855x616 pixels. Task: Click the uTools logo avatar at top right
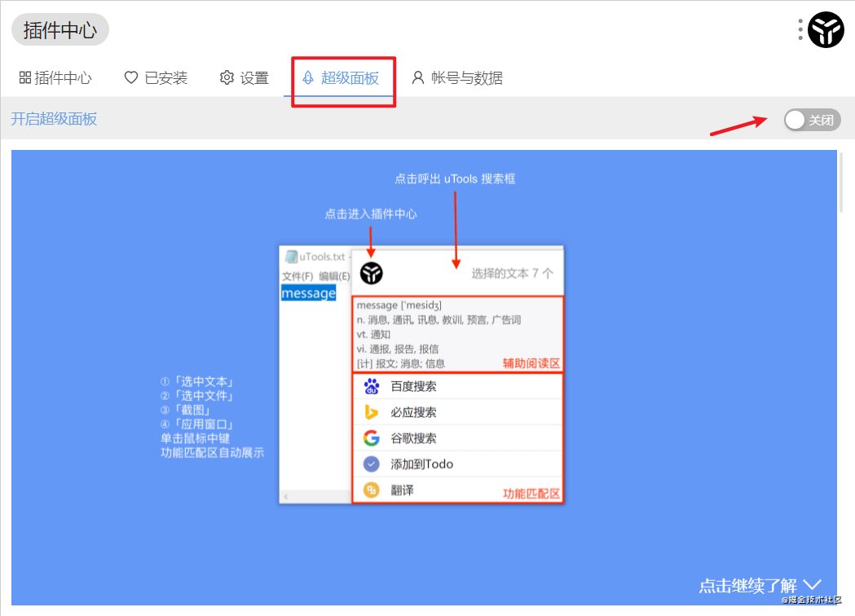826,30
